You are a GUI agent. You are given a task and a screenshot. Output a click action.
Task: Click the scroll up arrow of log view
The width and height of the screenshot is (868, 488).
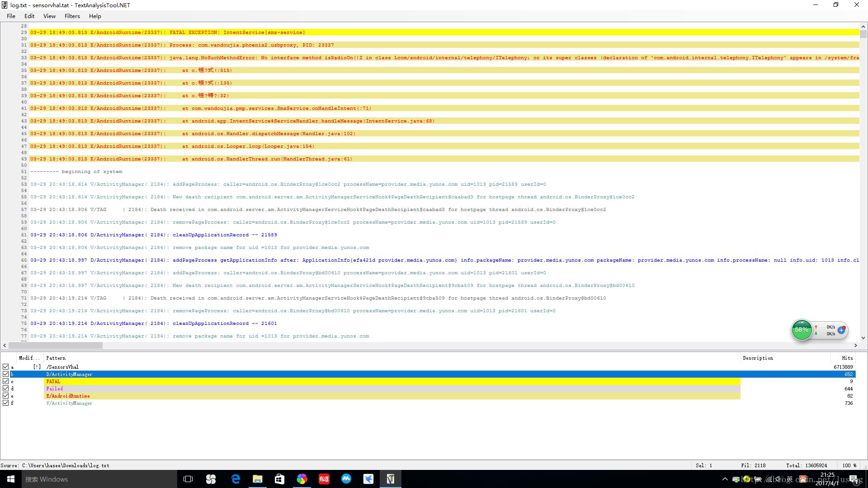tap(863, 26)
